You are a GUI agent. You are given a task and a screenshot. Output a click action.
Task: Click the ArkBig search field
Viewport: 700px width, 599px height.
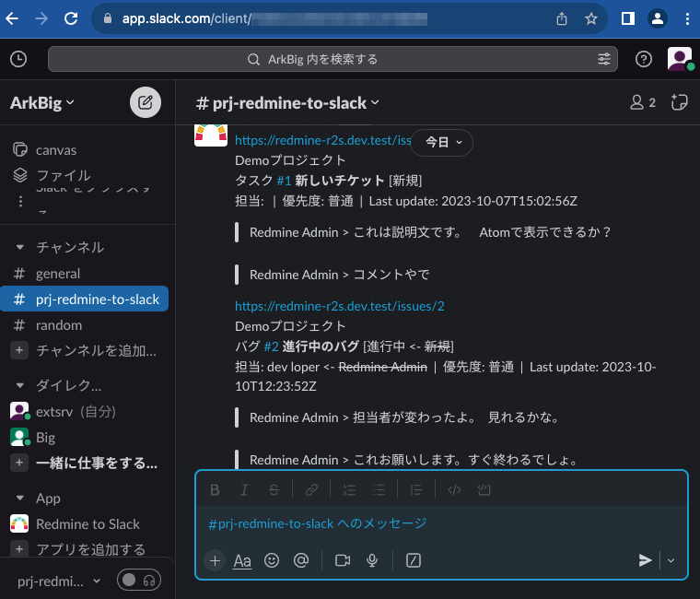coord(332,59)
